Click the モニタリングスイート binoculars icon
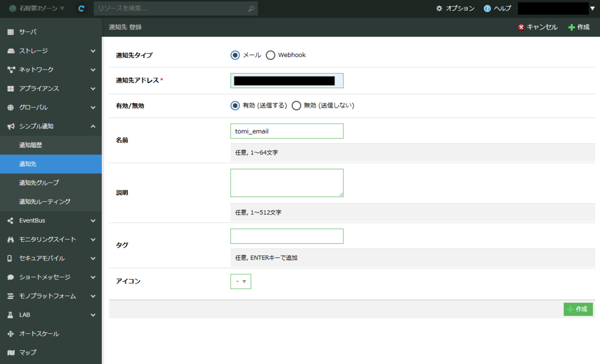 [x=10, y=239]
